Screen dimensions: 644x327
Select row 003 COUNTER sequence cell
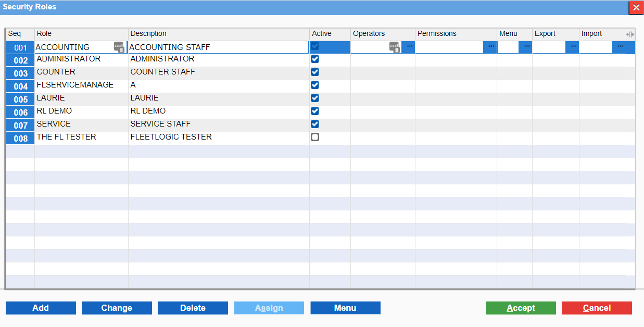(x=20, y=73)
